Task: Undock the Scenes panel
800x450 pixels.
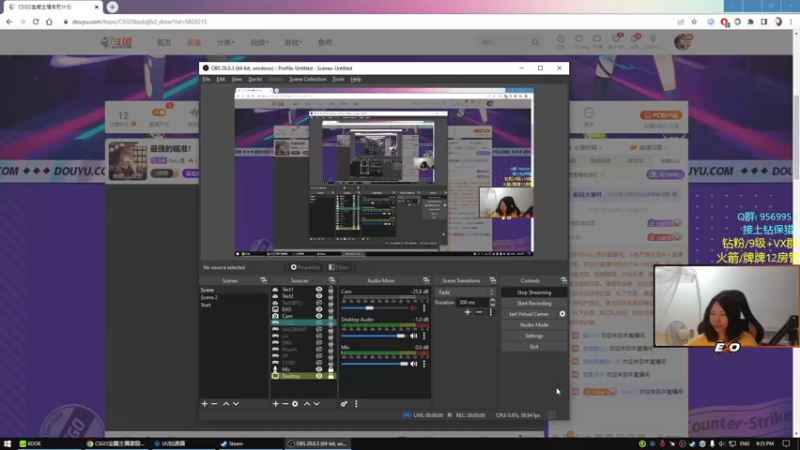Action: (264, 280)
